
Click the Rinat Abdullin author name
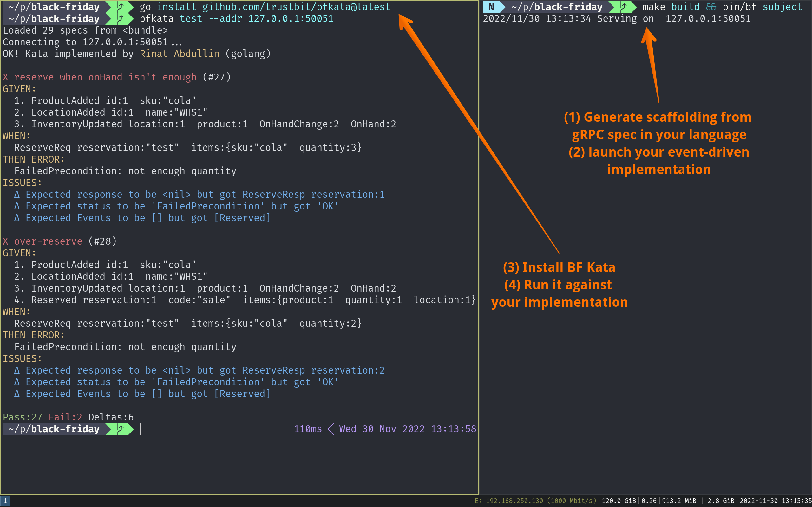(x=180, y=54)
